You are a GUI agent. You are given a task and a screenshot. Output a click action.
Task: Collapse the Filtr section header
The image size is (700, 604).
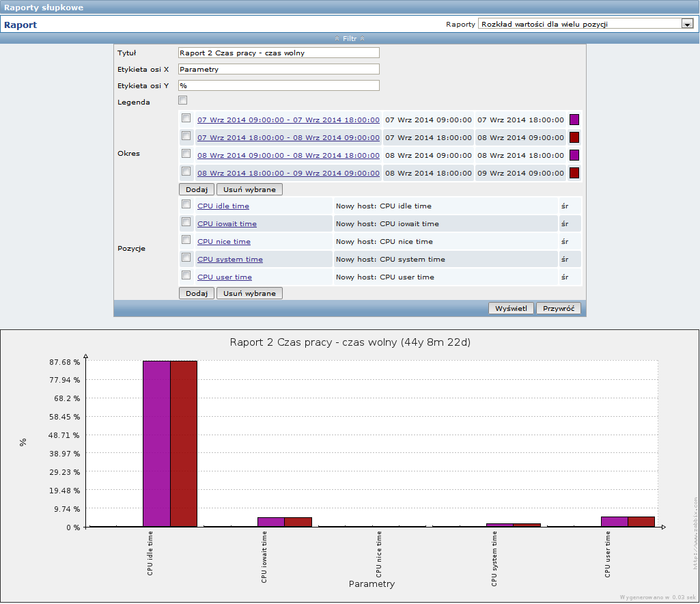(x=350, y=38)
